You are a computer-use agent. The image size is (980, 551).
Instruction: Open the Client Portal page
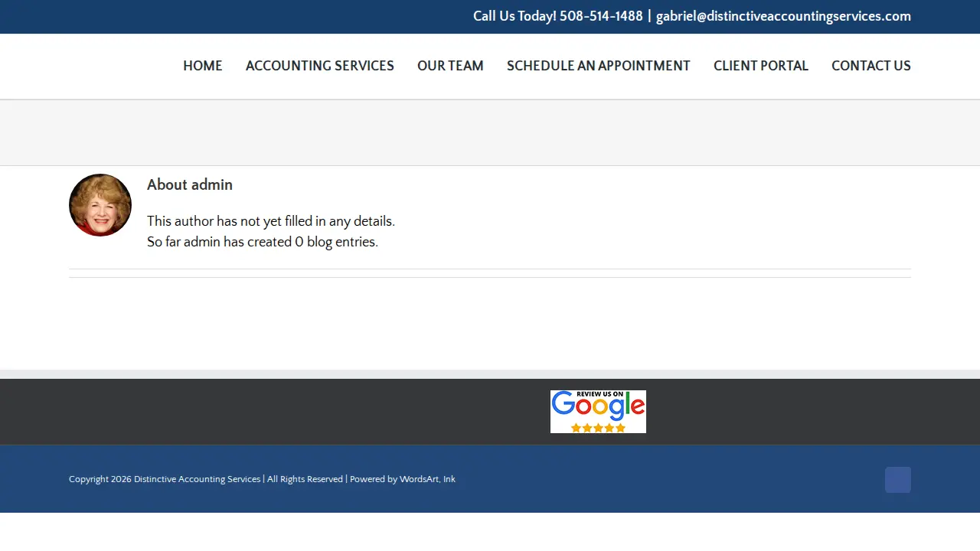[761, 66]
